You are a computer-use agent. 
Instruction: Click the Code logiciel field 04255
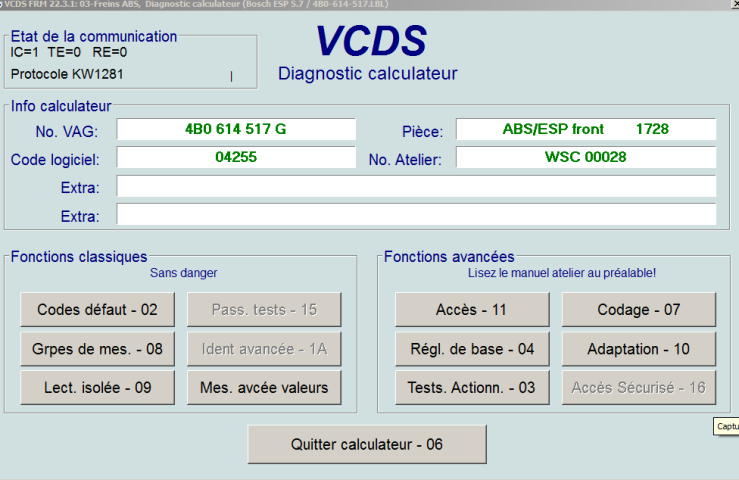[x=236, y=157]
